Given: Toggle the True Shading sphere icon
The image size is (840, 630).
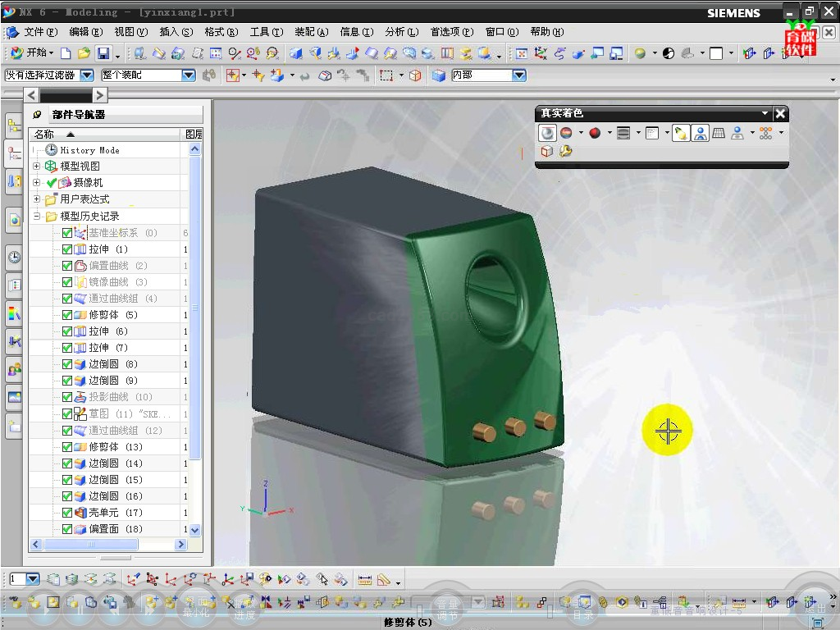Looking at the screenshot, I should click(547, 133).
